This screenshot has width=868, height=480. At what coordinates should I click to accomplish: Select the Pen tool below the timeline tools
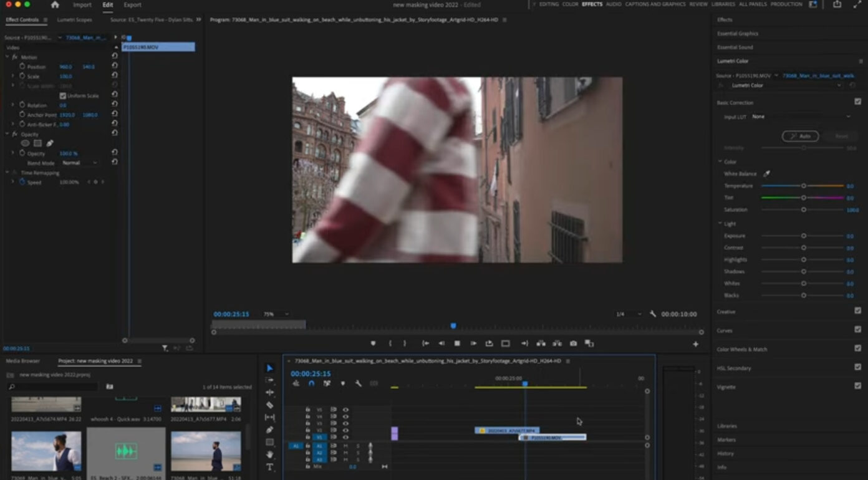point(269,430)
